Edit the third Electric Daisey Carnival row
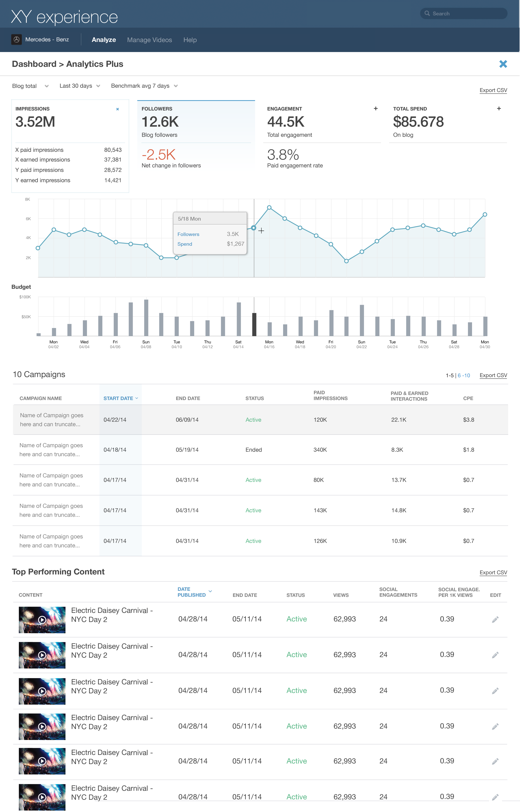Viewport: 520px width, 812px height. 495,691
